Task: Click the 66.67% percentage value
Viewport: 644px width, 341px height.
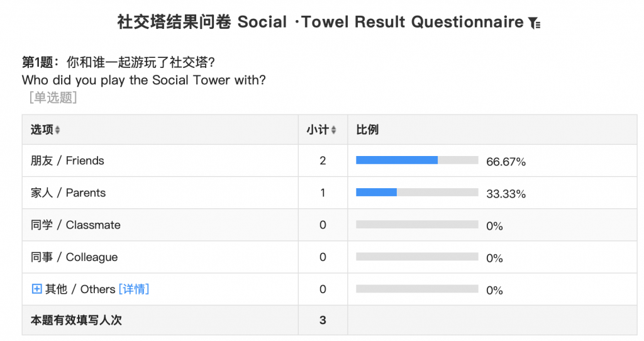Action: click(506, 162)
